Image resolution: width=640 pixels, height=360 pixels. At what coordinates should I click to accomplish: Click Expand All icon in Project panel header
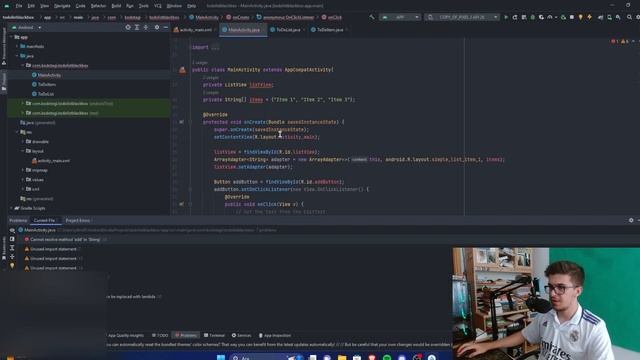tap(137, 27)
